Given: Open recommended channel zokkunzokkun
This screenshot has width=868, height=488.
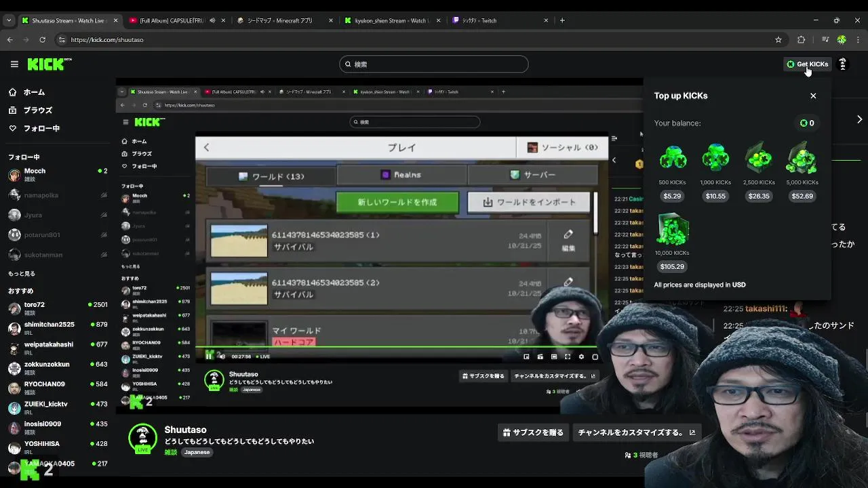Looking at the screenshot, I should pyautogui.click(x=57, y=368).
